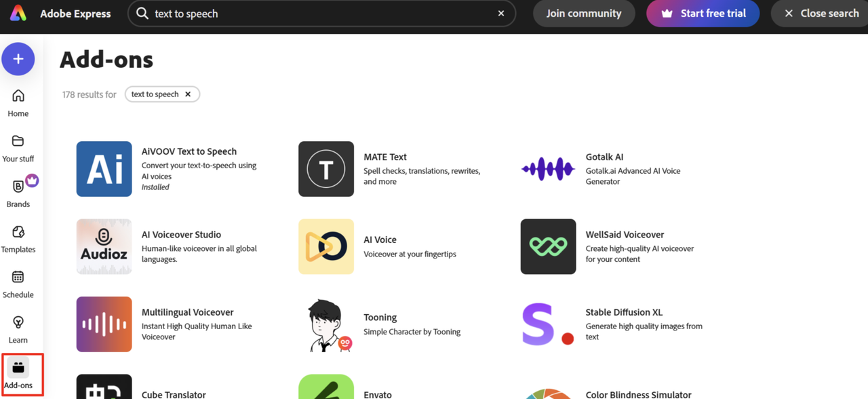The image size is (868, 399).
Task: Click the Multilingual Voiceover icon
Action: [x=104, y=324]
